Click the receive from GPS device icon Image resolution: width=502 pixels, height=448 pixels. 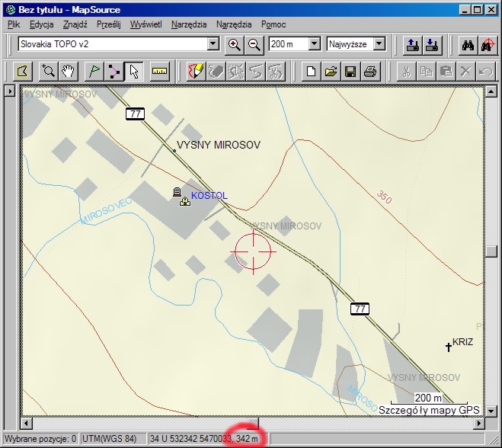click(x=432, y=44)
